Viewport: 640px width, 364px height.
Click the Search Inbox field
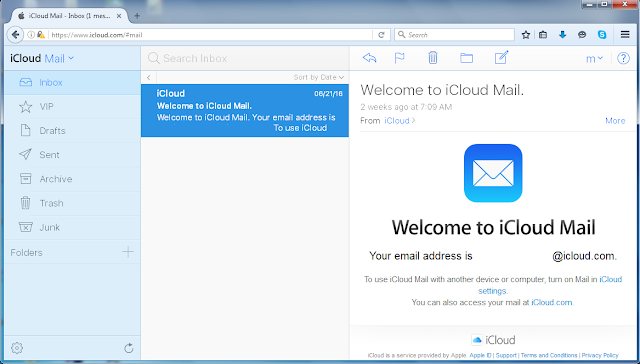pos(245,58)
